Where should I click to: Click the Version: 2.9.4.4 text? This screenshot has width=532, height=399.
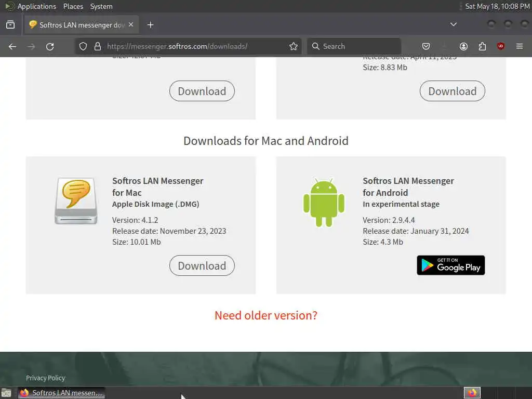[389, 220]
